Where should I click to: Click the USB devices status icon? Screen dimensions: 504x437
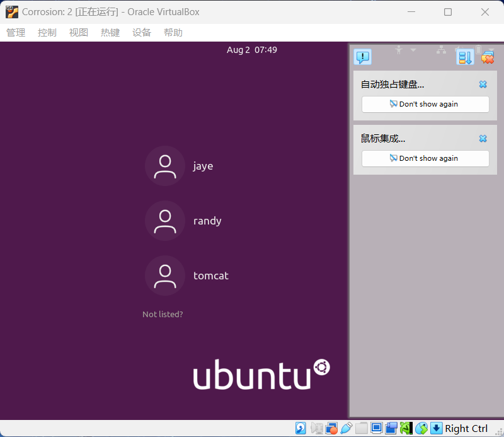[346, 428]
